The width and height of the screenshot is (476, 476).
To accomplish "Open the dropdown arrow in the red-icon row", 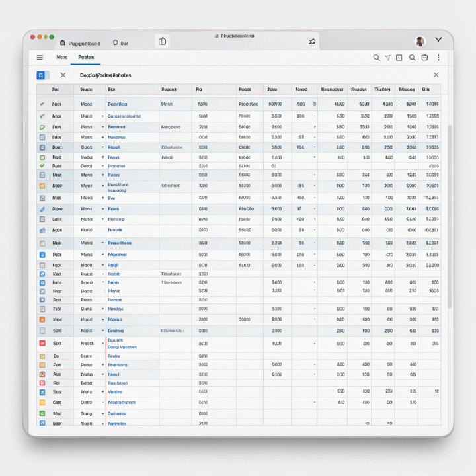I will click(102, 343).
